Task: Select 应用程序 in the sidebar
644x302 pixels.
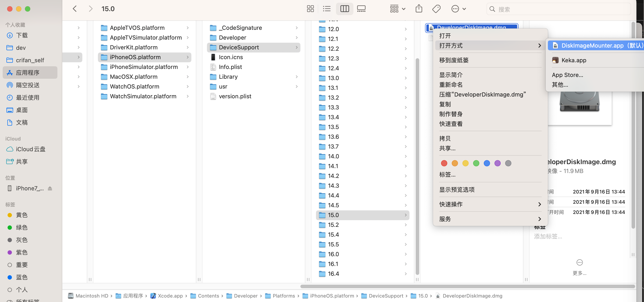Action: pyautogui.click(x=30, y=73)
